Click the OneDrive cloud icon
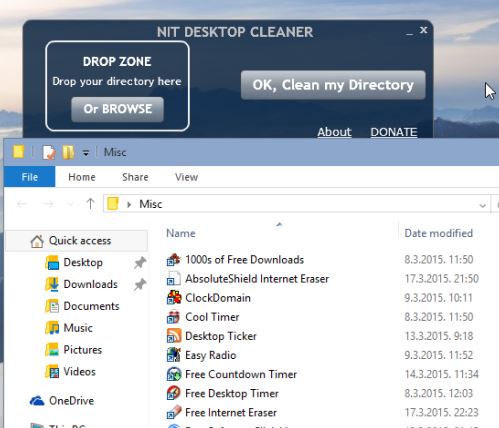499x428 pixels. coord(37,401)
